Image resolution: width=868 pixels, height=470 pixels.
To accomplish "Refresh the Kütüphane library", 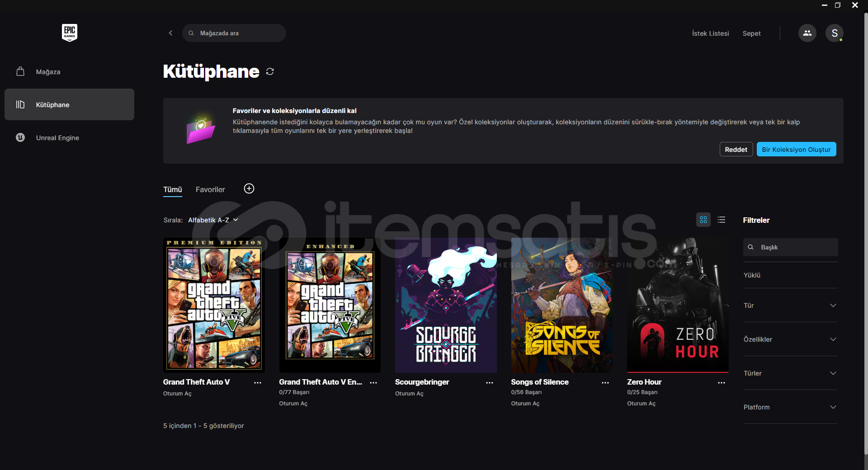I will coord(270,71).
